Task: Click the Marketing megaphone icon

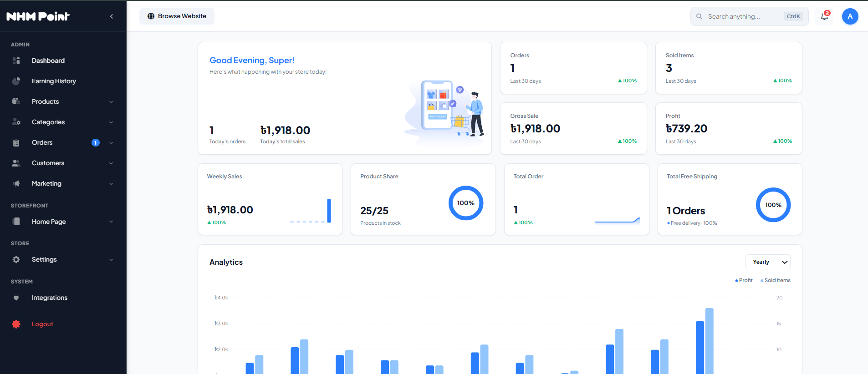Action: pos(16,183)
